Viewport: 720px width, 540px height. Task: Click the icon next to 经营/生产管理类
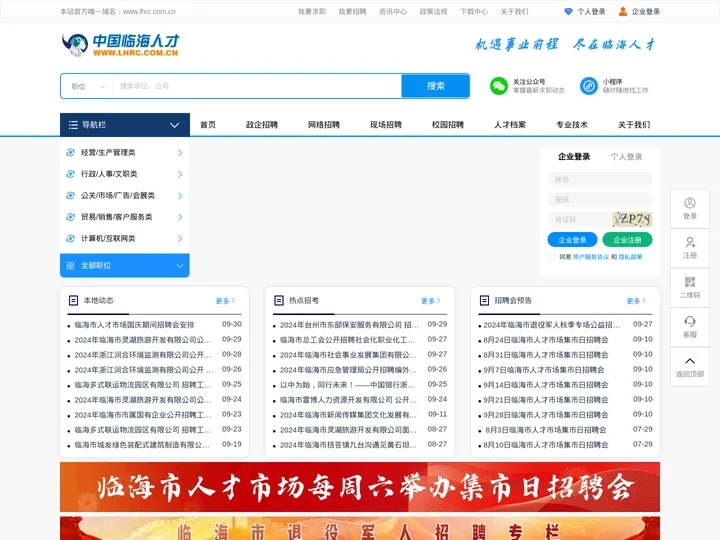coord(70,152)
